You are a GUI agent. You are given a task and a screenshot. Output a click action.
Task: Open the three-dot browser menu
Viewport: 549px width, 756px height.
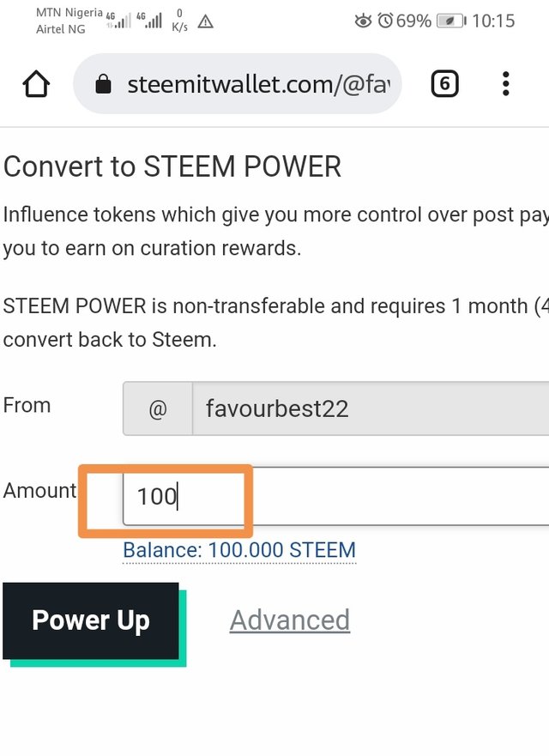tap(505, 84)
